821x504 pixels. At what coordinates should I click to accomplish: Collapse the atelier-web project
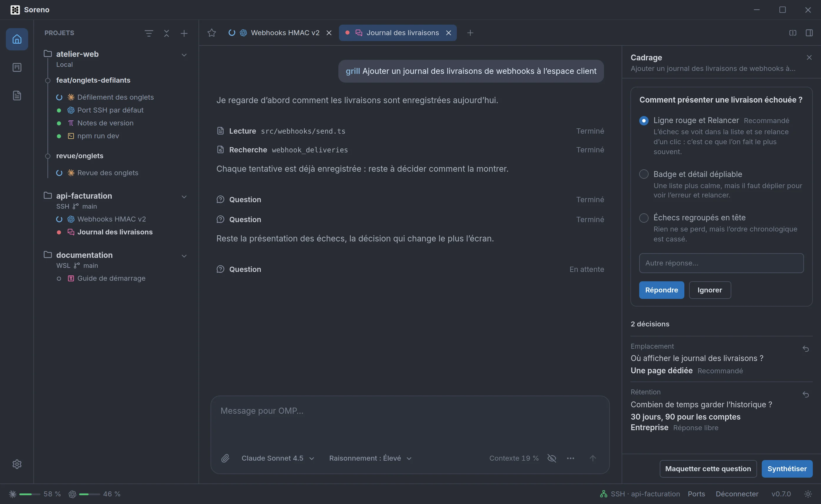184,55
